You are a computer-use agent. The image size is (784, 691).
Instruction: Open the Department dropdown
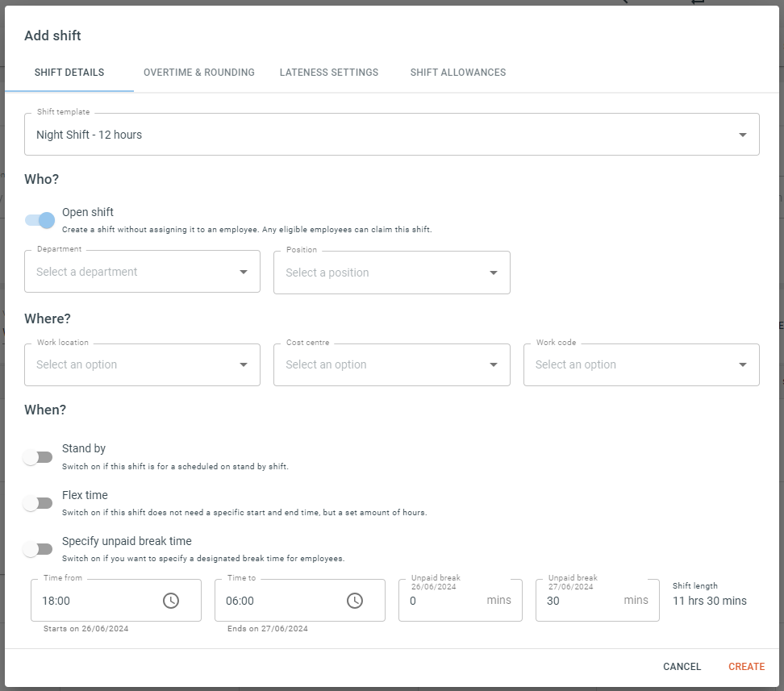pos(142,272)
